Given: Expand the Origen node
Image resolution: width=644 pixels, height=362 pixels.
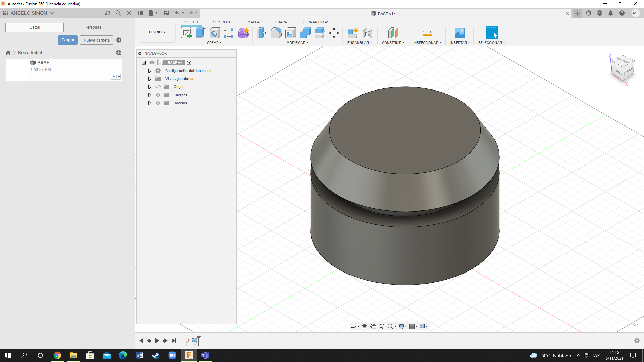Looking at the screenshot, I should tap(150, 87).
